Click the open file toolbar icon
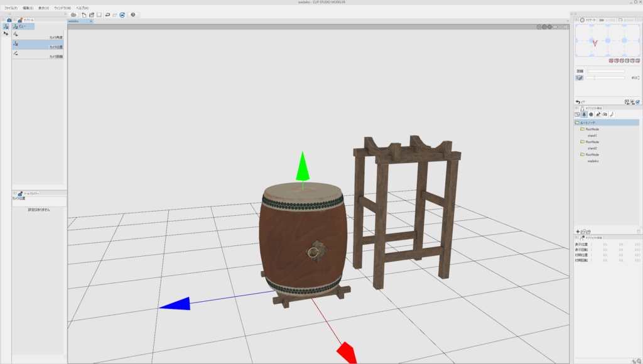 [92, 15]
